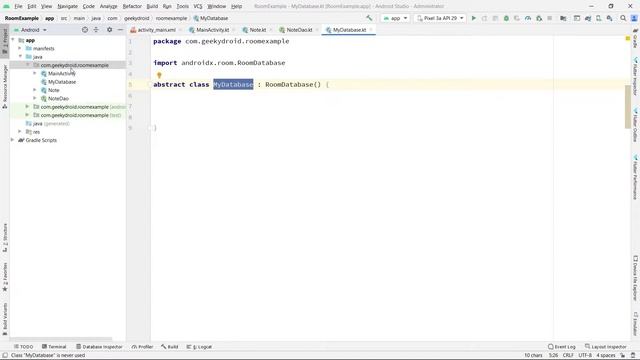The height and width of the screenshot is (360, 640).
Task: Toggle the Resource Manager side tab
Action: pyautogui.click(x=5, y=86)
